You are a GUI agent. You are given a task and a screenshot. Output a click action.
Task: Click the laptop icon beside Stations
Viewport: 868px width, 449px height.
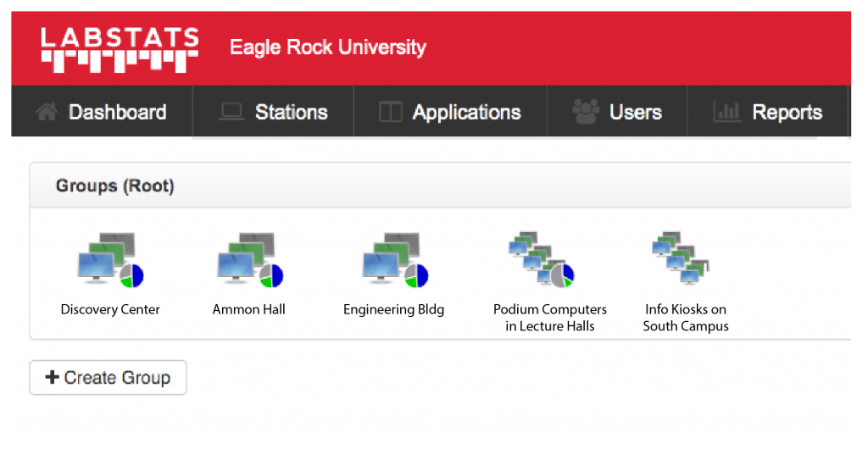coord(231,112)
